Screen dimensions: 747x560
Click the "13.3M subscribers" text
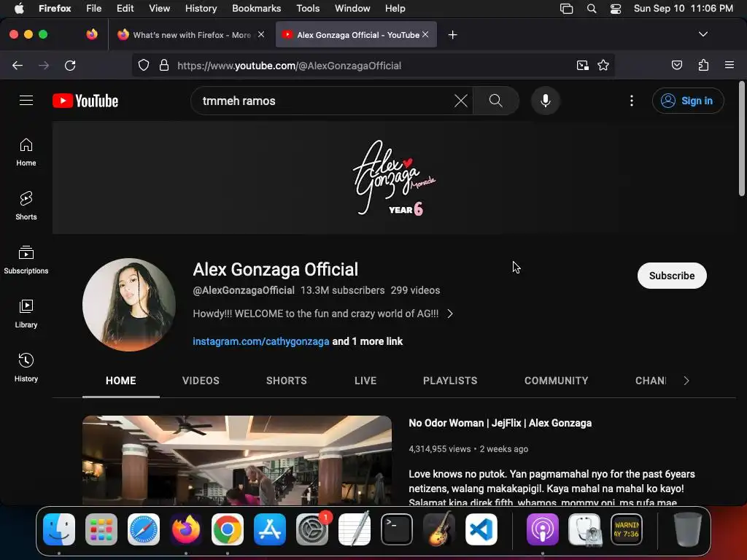(x=342, y=290)
